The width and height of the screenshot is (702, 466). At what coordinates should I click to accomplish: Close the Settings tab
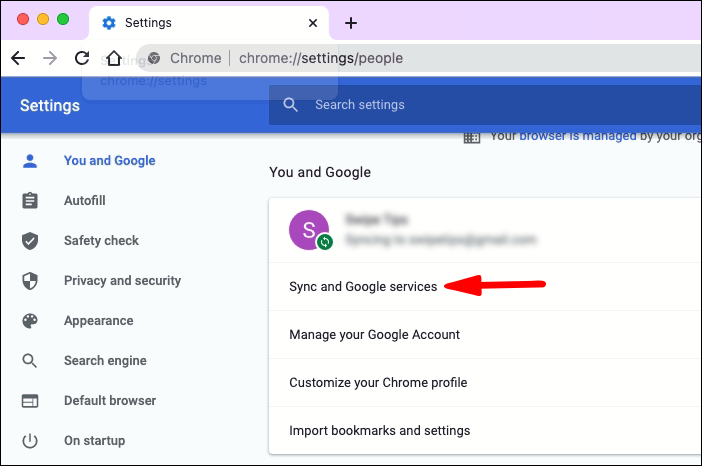[313, 23]
